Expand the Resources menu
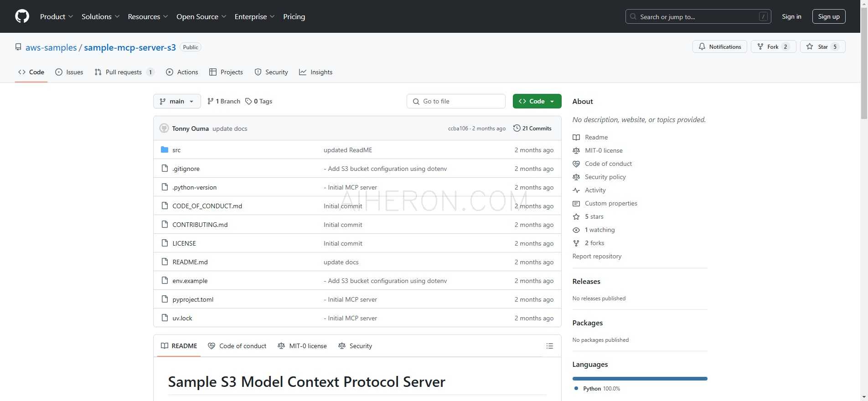 coord(148,16)
